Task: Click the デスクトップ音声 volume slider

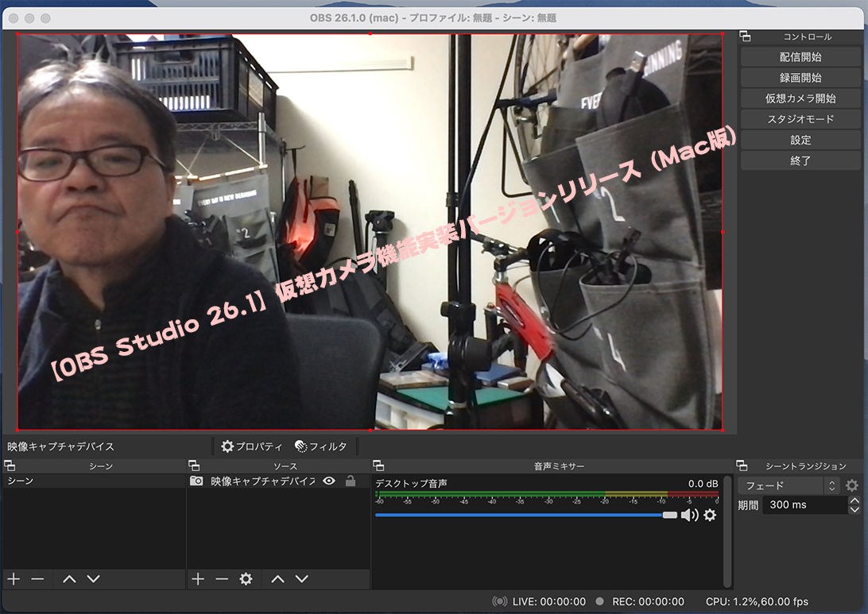Action: 526,515
